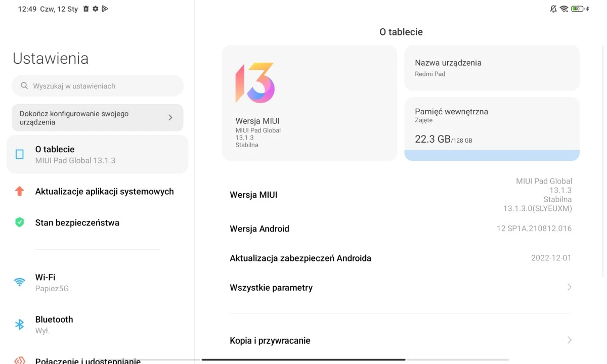Select Stan bezpieczeństwa in the sidebar
The width and height of the screenshot is (607, 364).
(x=77, y=222)
